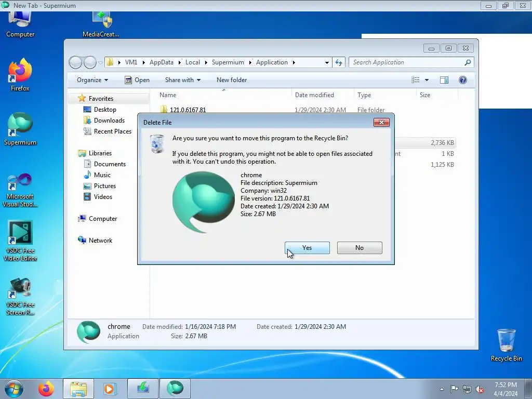Image resolution: width=532 pixels, height=399 pixels.
Task: Select Microsoft Visual Studio desktop shortcut
Action: click(x=20, y=190)
